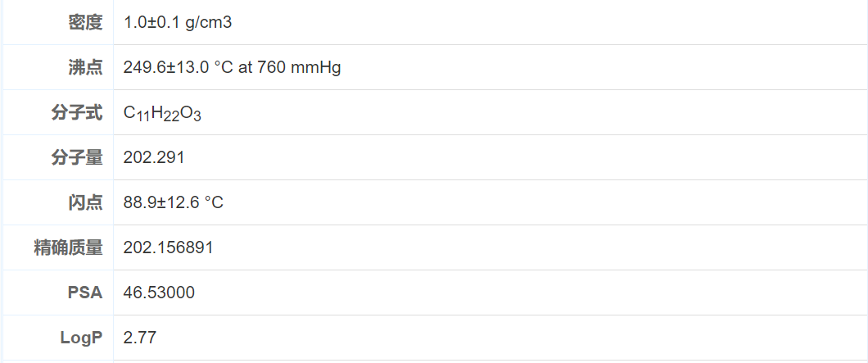Click the 沸点 row label
Screen dimensions: 868x363
pos(85,67)
